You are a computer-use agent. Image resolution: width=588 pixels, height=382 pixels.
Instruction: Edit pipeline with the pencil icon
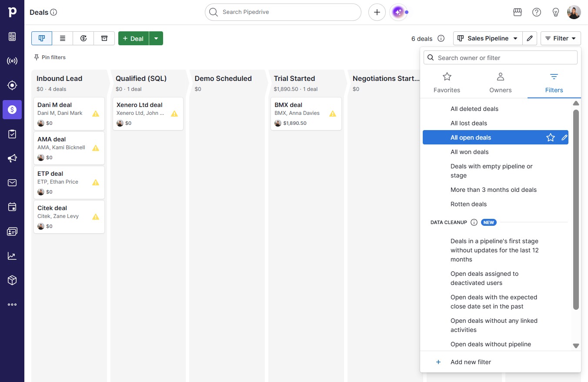530,38
